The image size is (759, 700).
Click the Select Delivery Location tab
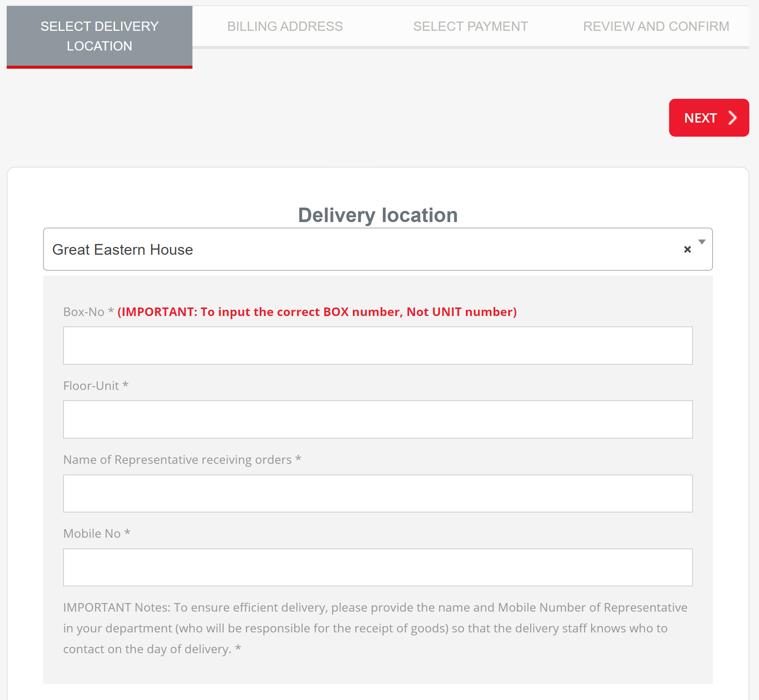pyautogui.click(x=99, y=36)
